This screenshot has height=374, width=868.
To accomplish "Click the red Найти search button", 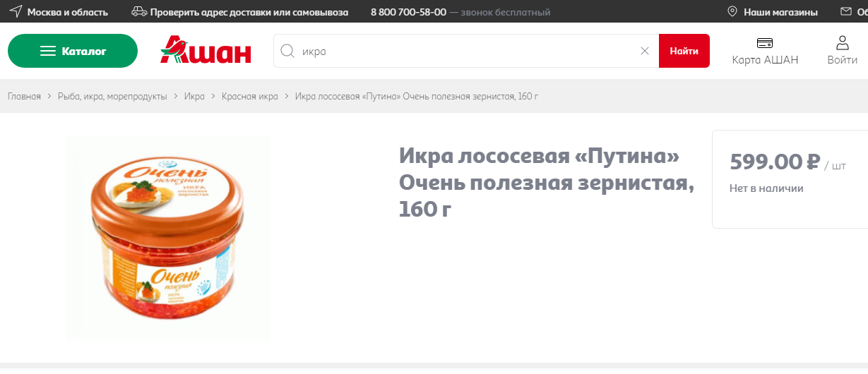I will (684, 51).
